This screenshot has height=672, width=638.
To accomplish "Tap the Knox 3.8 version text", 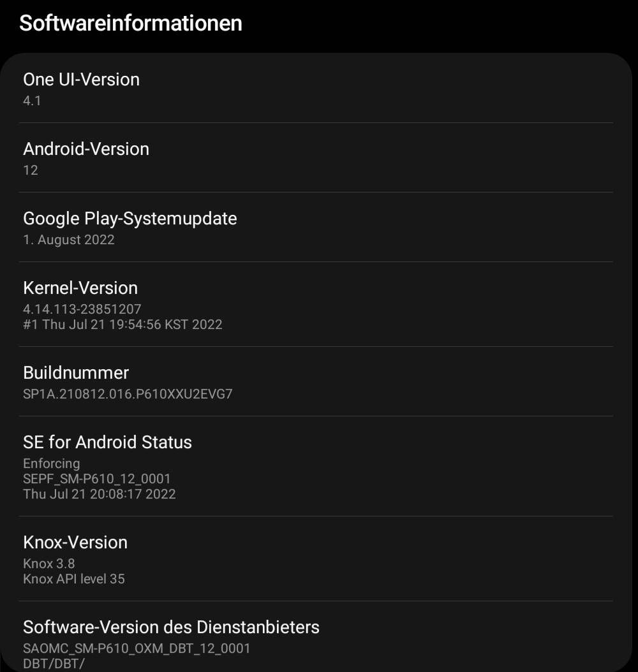I will (49, 563).
